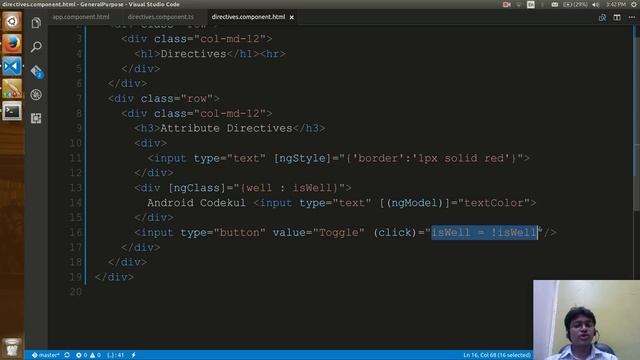Switch to the directives.component.ts tab
This screenshot has width=640, height=360.
(160, 17)
